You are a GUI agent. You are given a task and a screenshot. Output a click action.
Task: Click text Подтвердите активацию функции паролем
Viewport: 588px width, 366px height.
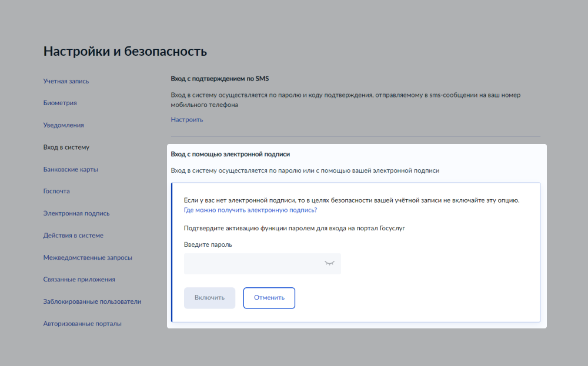pyautogui.click(x=295, y=228)
